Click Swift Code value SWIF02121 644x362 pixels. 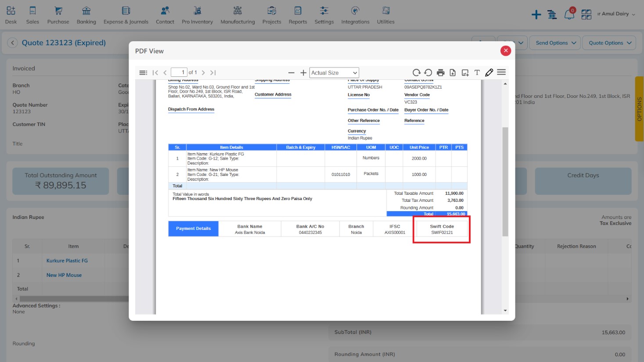pos(442,233)
